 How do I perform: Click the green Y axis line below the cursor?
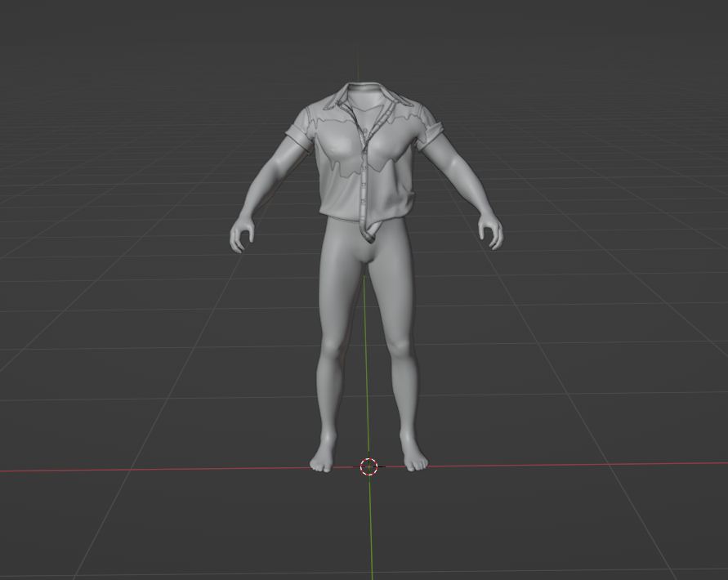[x=370, y=531]
